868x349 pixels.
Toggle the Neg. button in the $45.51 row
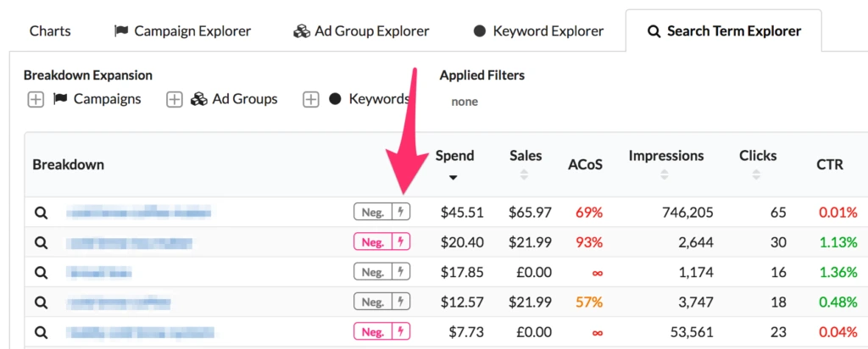[x=373, y=212]
